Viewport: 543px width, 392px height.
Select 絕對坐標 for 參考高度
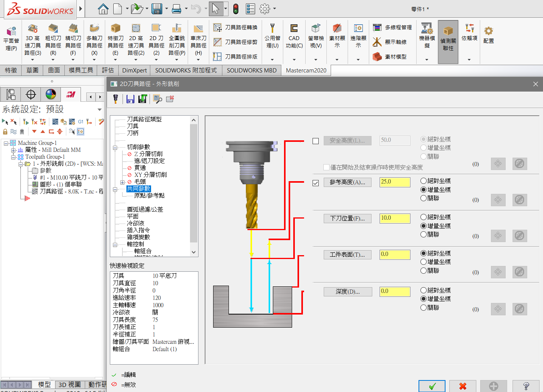(x=424, y=181)
